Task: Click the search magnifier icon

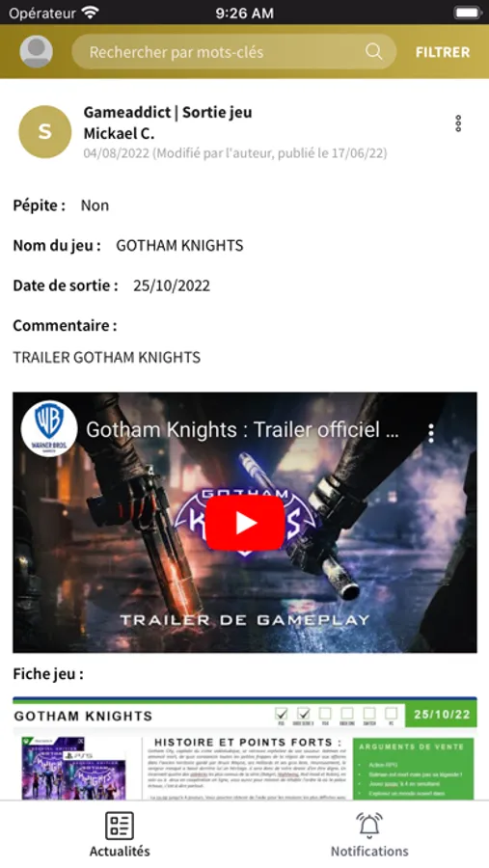Action: pos(374,51)
